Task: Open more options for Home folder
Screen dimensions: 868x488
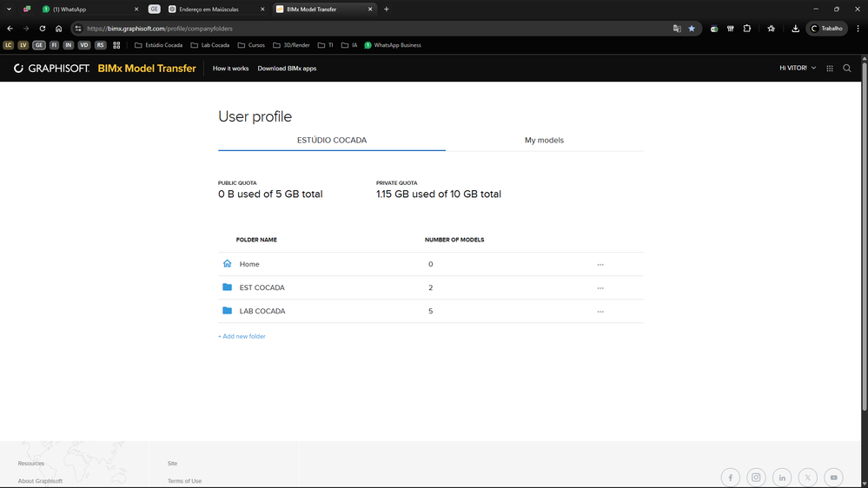Action: click(600, 265)
